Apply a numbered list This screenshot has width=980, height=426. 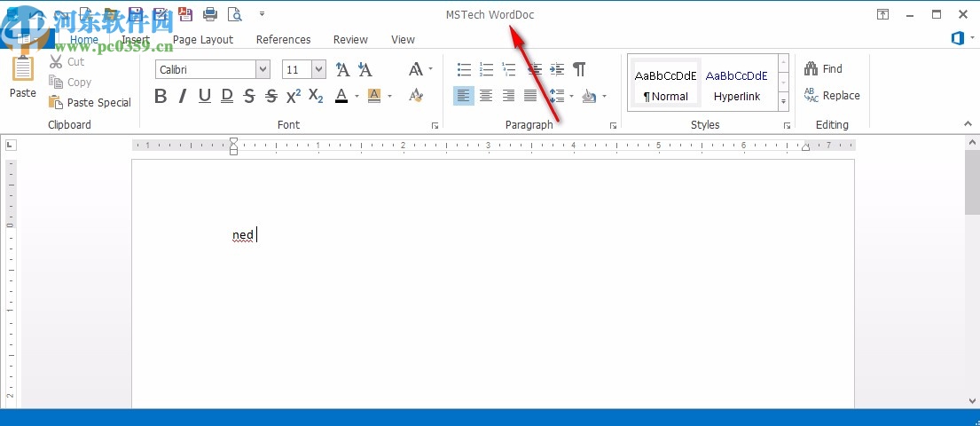[486, 69]
